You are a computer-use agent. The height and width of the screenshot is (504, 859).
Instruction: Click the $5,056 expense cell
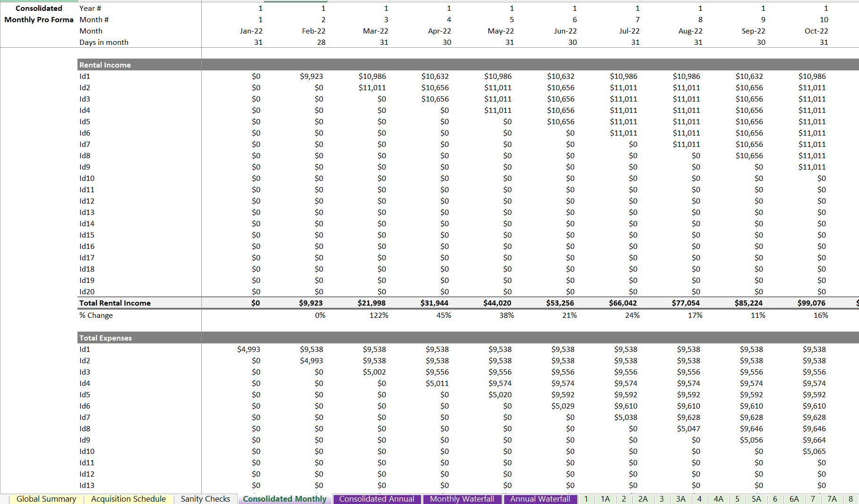click(x=751, y=440)
